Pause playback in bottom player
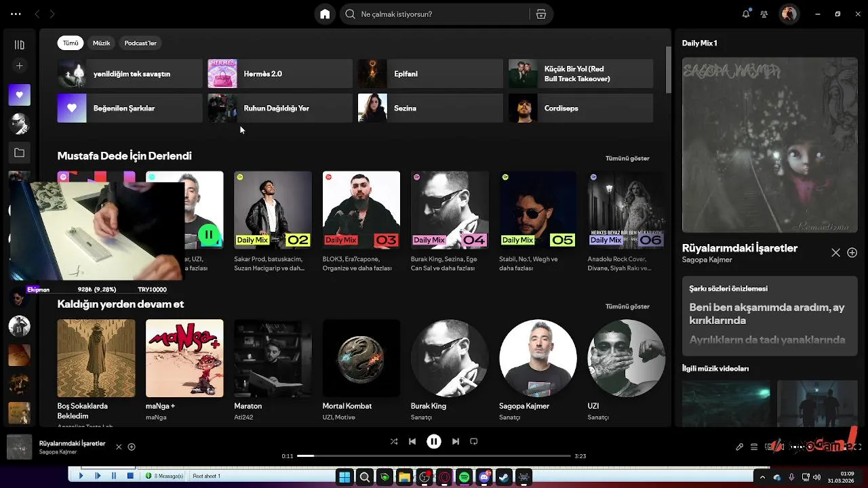This screenshot has width=868, height=488. point(434,441)
